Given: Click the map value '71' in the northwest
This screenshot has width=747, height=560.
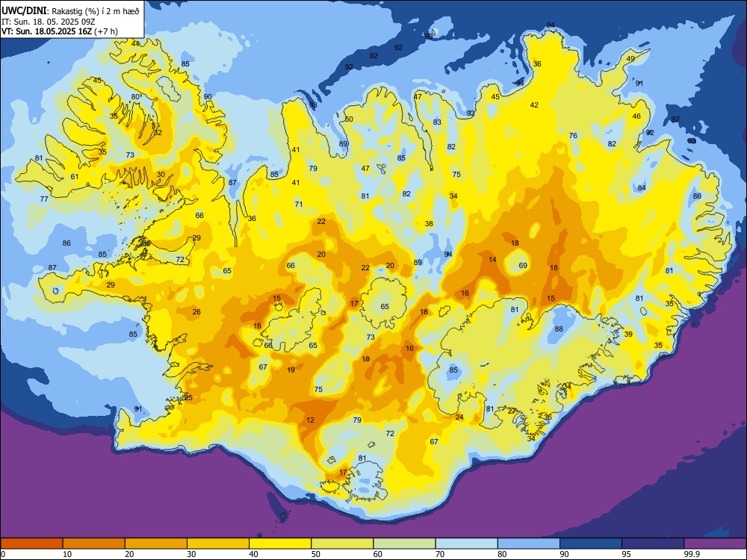Looking at the screenshot, I should [299, 205].
